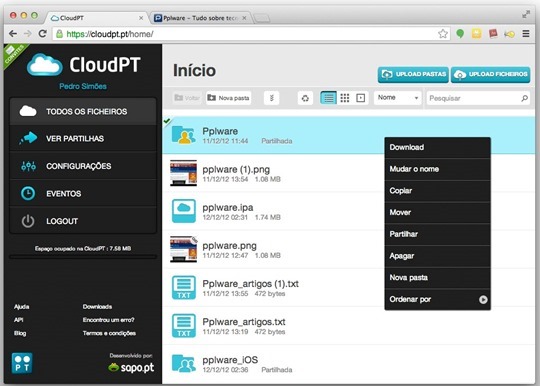The height and width of the screenshot is (386, 540).
Task: Open the pplware.ipa file icon
Action: pyautogui.click(x=184, y=211)
